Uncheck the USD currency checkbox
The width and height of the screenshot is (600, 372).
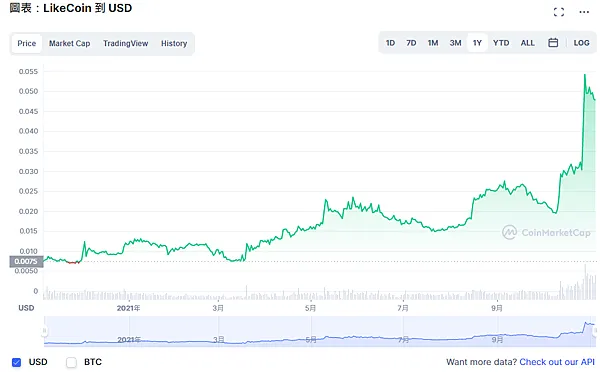pyautogui.click(x=16, y=362)
